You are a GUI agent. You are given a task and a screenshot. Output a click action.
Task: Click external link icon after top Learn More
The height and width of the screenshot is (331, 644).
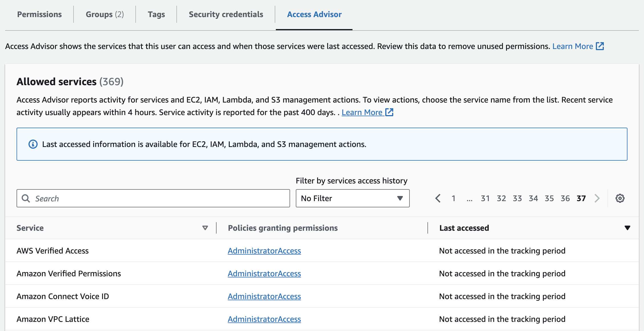coord(600,46)
